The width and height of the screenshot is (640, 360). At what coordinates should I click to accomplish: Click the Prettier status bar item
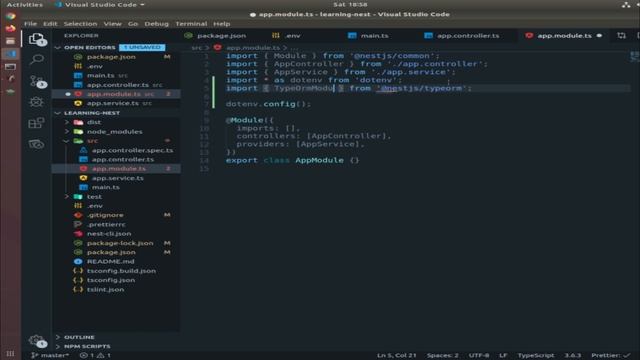pyautogui.click(x=611, y=355)
